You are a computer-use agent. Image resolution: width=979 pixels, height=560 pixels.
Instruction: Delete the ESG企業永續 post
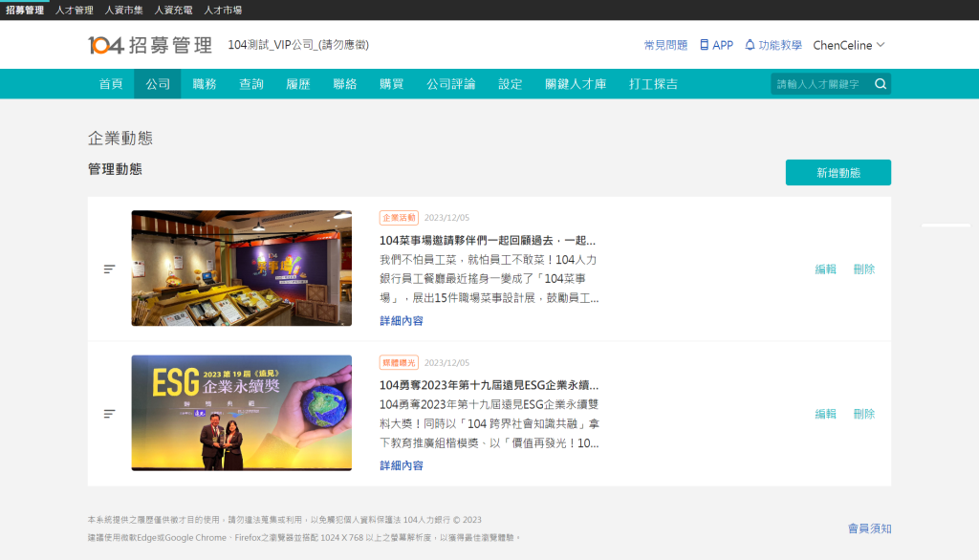click(864, 414)
